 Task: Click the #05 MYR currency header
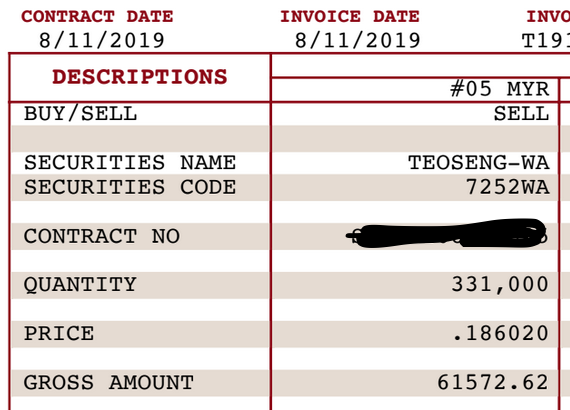[x=500, y=89]
